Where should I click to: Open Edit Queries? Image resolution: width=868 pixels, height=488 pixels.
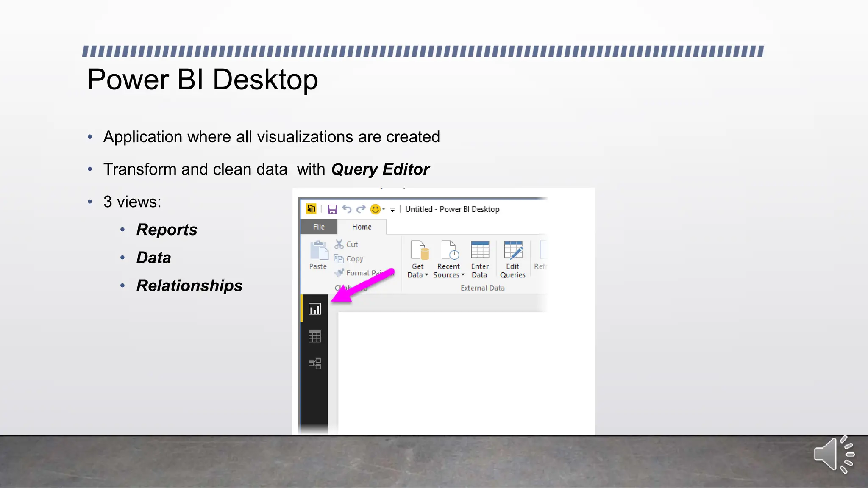tap(513, 259)
